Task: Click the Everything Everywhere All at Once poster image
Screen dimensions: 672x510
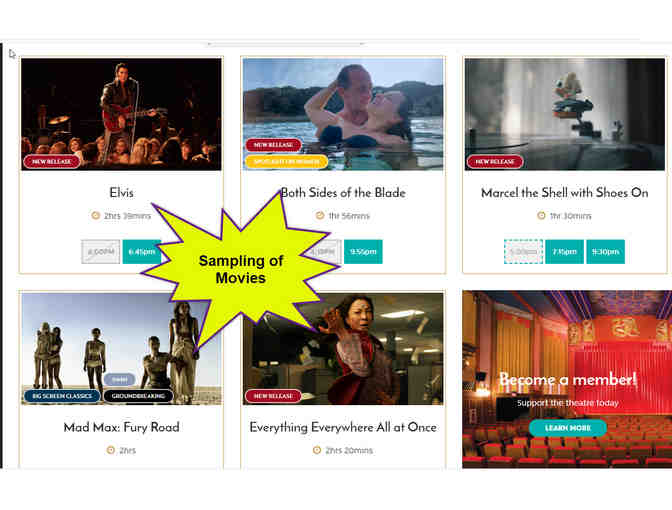Action: coord(343,348)
